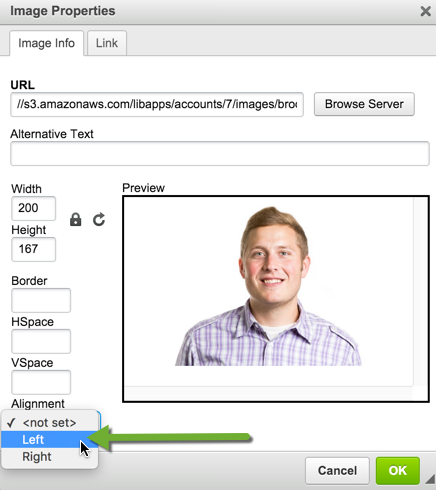Click the Width field showing 200
The width and height of the screenshot is (436, 490).
click(x=33, y=208)
